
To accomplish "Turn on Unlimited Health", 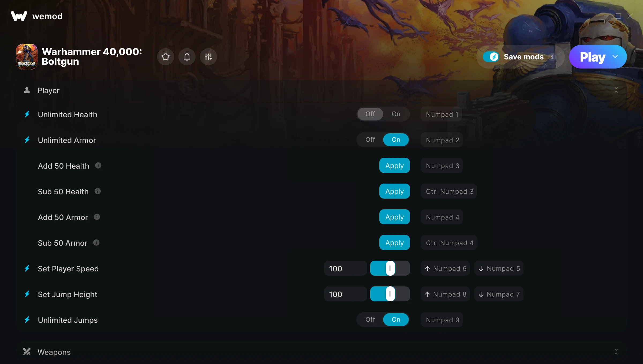I will click(396, 114).
